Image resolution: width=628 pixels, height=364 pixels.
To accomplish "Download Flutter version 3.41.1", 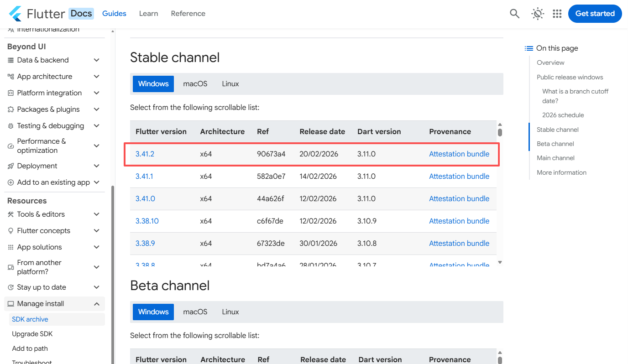I will [x=144, y=177].
